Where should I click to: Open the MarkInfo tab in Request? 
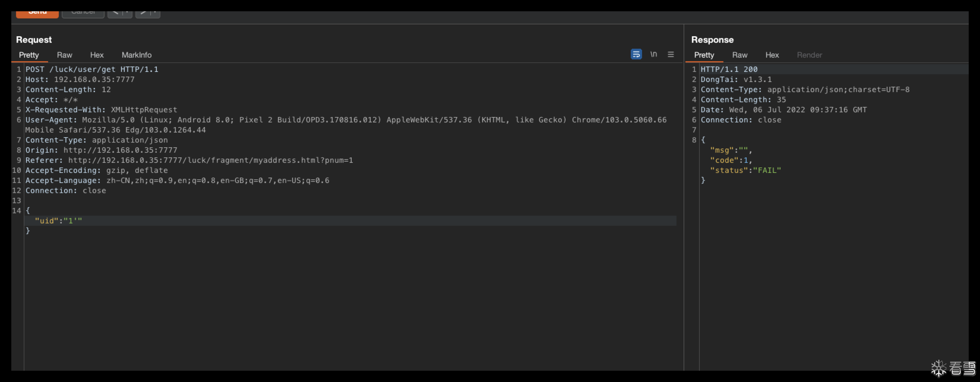tap(136, 55)
